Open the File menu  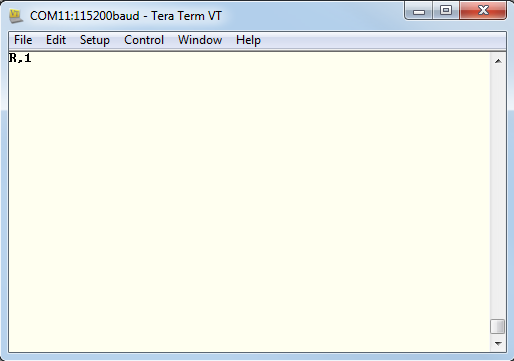(x=23, y=40)
